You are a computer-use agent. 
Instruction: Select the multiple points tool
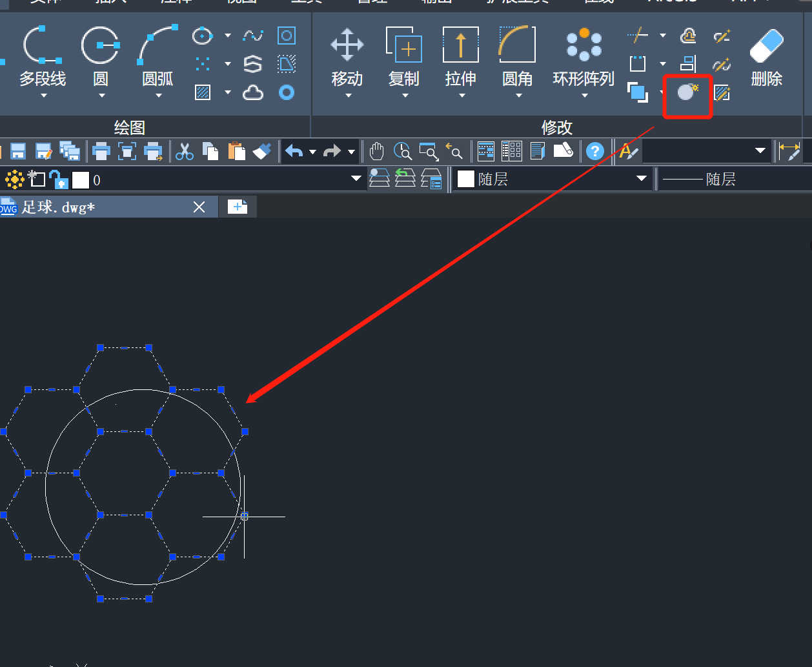click(203, 63)
